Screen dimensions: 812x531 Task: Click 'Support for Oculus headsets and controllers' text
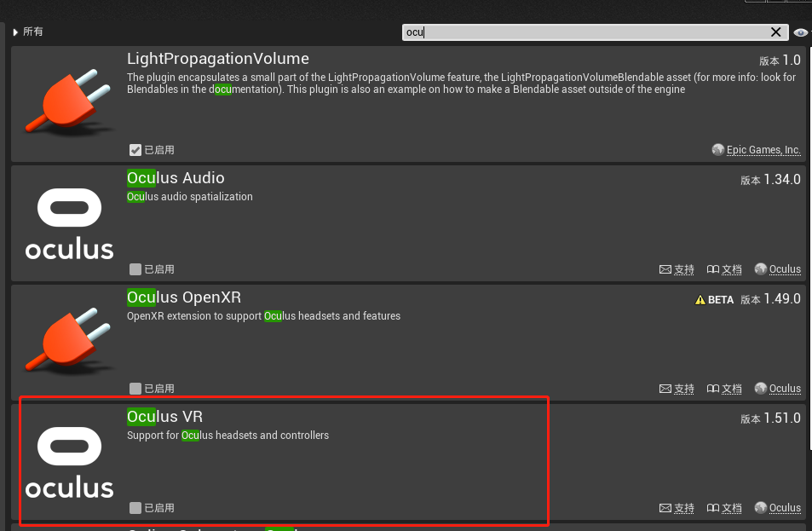[x=227, y=436]
